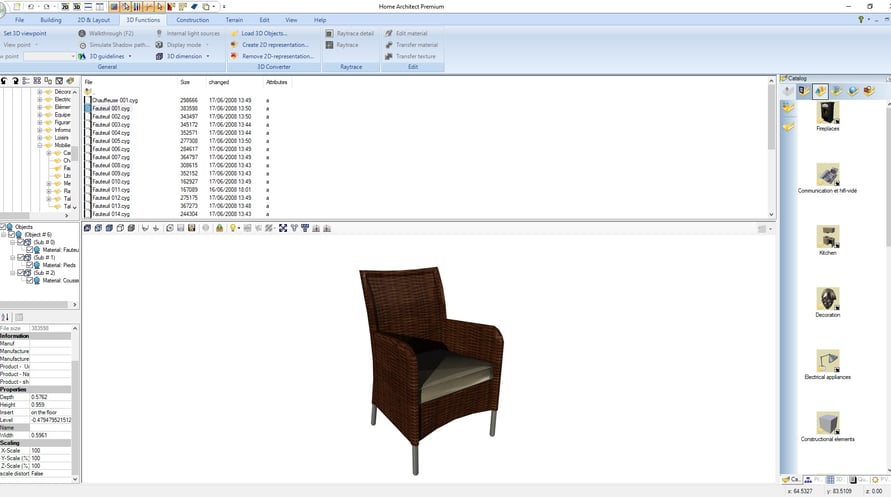The image size is (891, 497).
Task: Click the light bulb icon in viewer toolbar
Action: coord(232,228)
